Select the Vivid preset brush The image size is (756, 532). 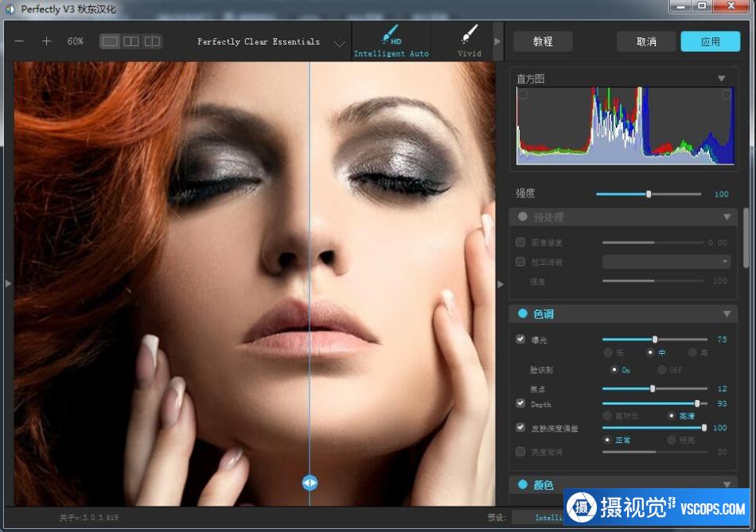[470, 41]
